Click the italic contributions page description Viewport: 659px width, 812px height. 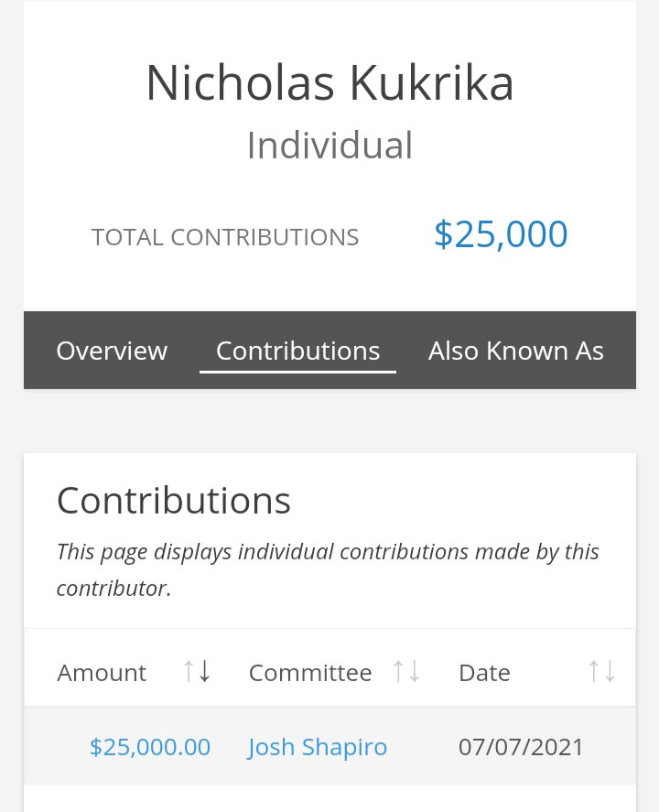point(328,569)
